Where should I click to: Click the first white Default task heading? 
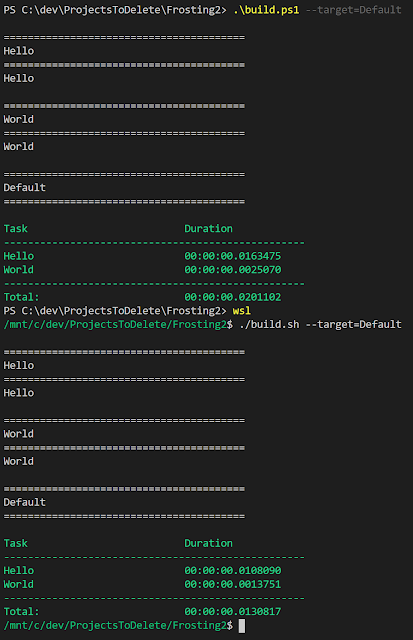[x=24, y=188]
